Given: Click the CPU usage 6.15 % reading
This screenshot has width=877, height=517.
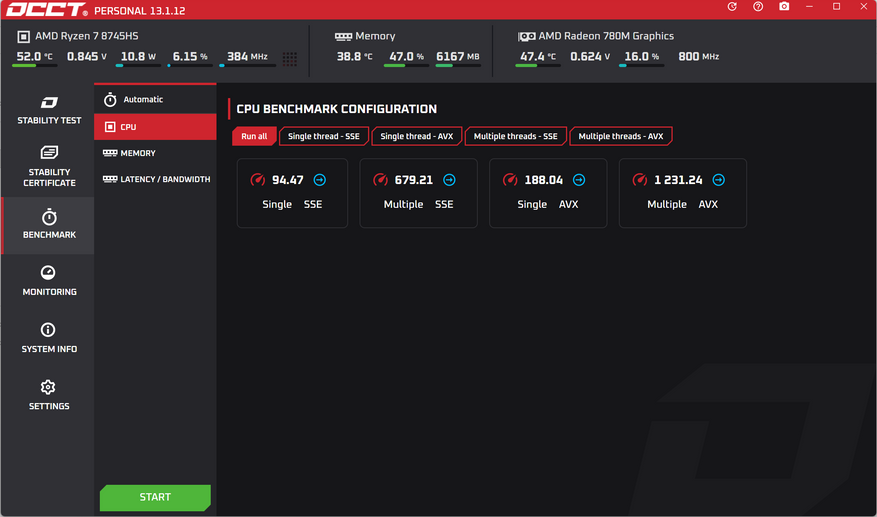Looking at the screenshot, I should [190, 57].
